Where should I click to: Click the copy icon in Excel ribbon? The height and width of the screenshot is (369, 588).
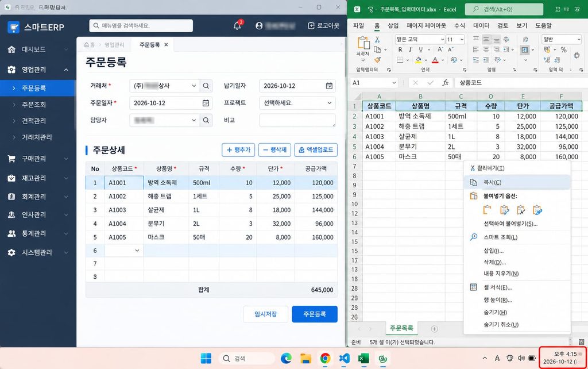click(x=377, y=49)
